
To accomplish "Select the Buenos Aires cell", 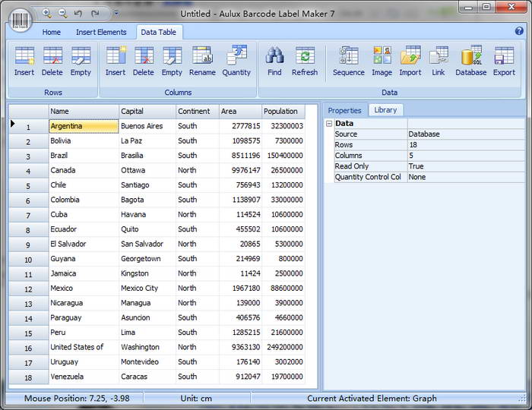I will coord(147,126).
